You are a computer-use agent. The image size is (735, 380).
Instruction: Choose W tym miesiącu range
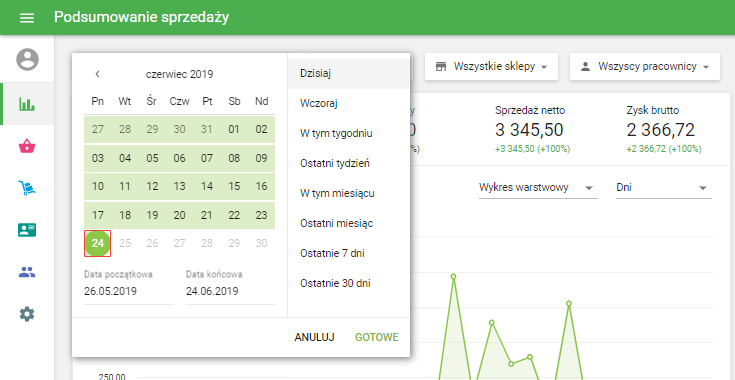(x=349, y=194)
